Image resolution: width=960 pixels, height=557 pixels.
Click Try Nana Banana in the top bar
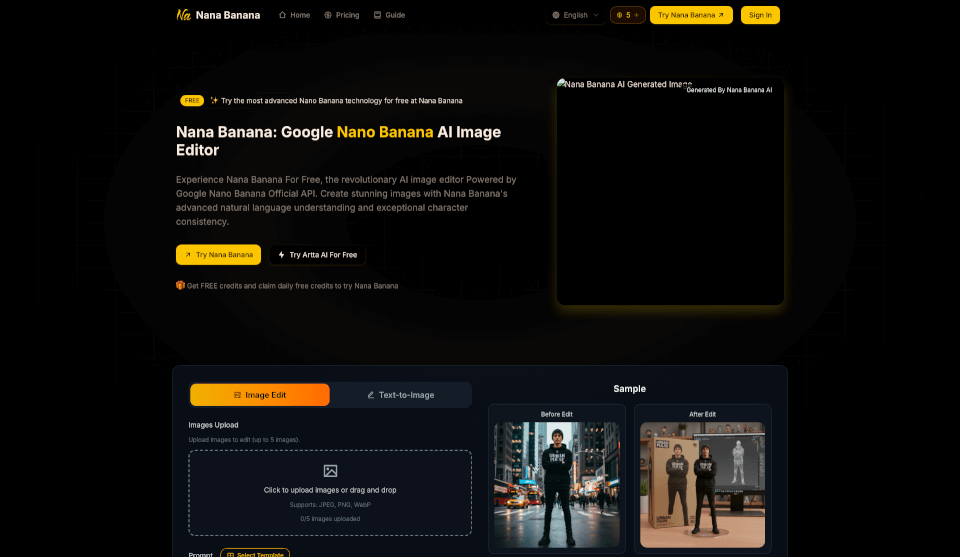click(x=691, y=15)
